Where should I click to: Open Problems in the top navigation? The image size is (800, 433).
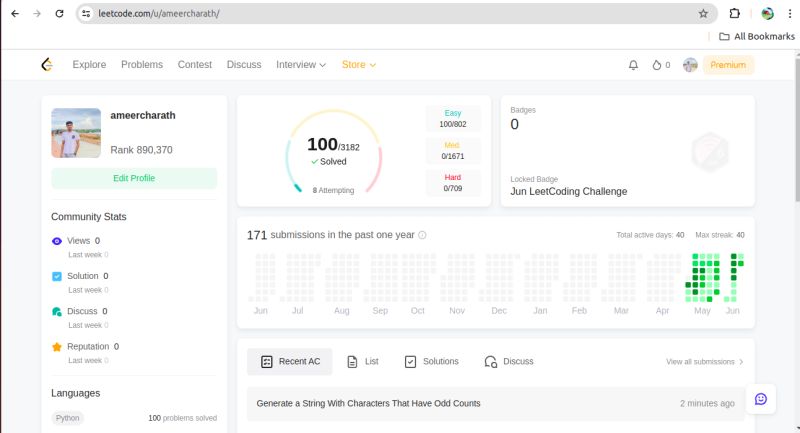click(142, 65)
